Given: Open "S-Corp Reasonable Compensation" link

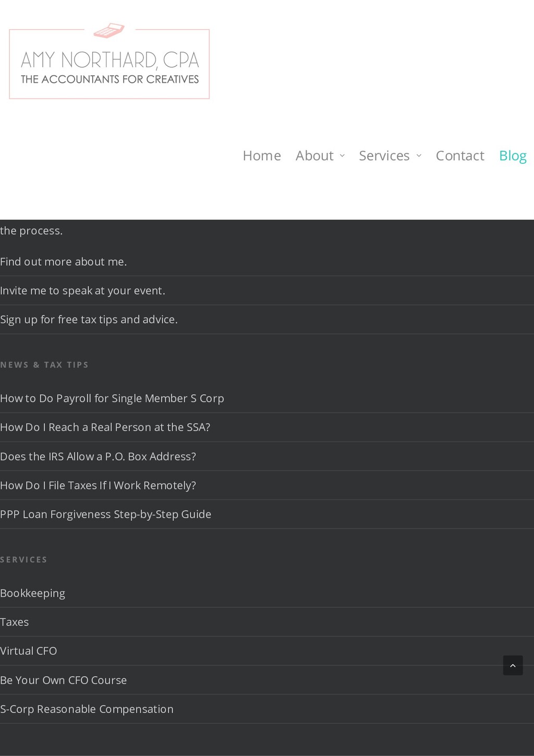Looking at the screenshot, I should (x=87, y=709).
